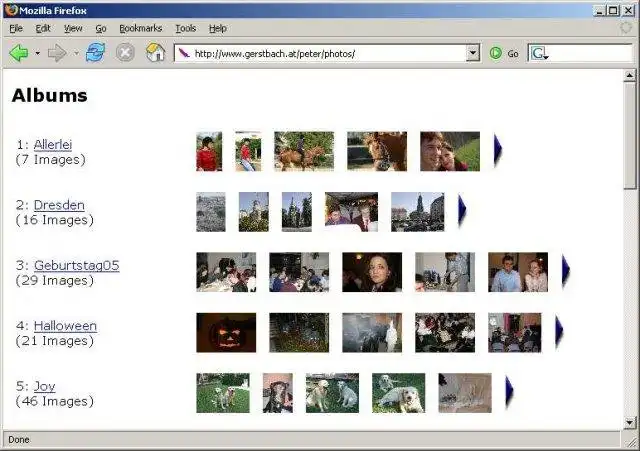Open Allerlei thumbnail of woman in red
Screen dimensions: 640x451
coord(209,151)
